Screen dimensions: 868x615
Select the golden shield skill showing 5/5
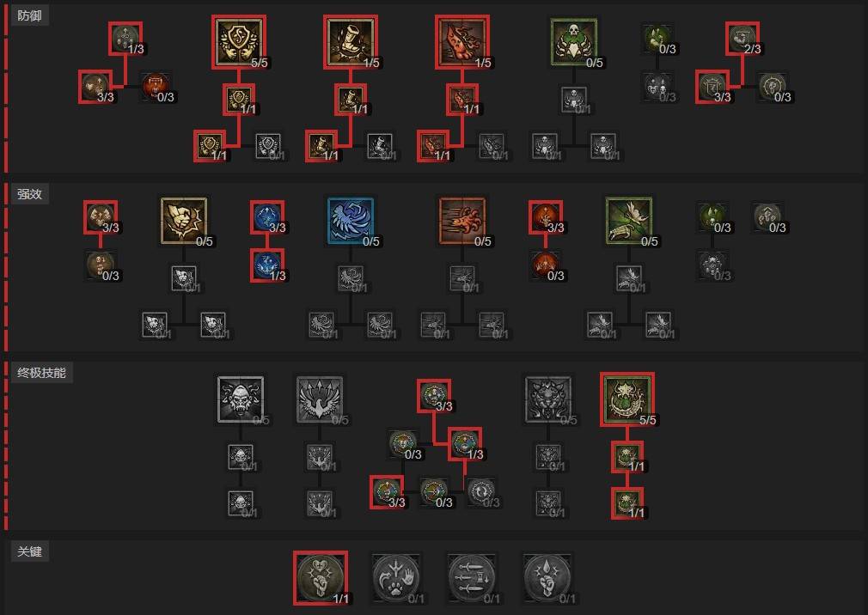click(239, 42)
